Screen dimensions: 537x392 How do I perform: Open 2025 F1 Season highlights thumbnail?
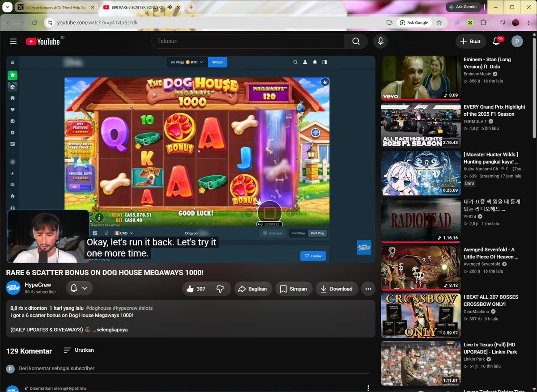click(421, 126)
